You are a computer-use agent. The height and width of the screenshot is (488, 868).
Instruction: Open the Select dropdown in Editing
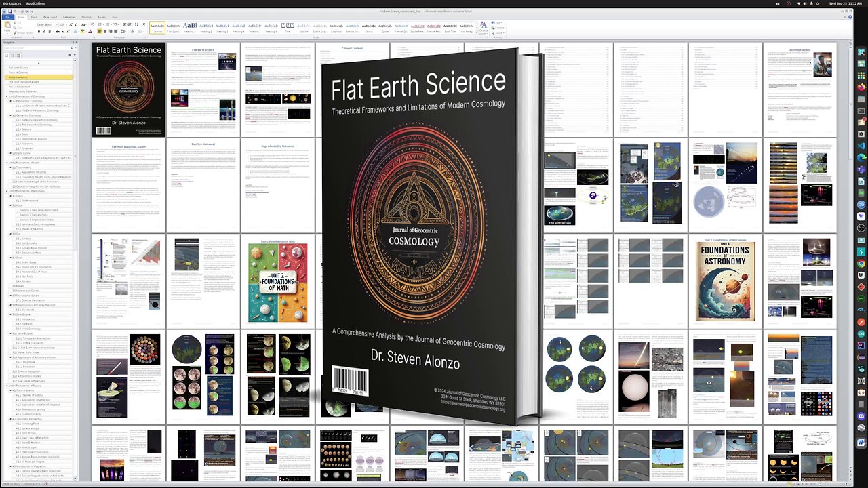pos(498,33)
